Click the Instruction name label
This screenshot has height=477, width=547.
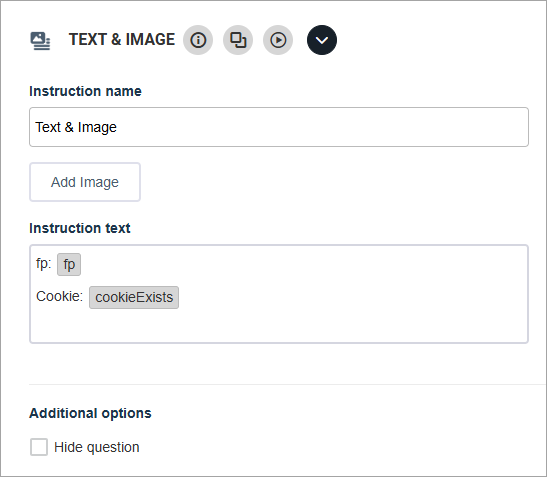coord(85,91)
